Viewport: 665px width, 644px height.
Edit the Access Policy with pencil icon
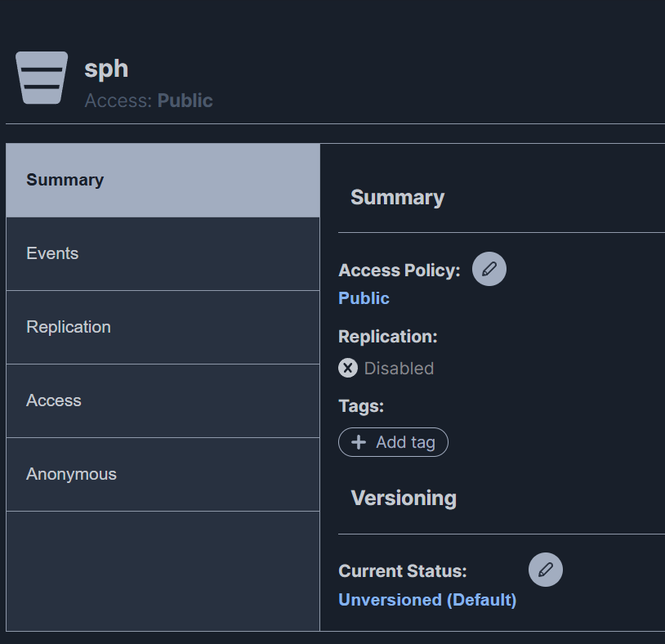(489, 269)
